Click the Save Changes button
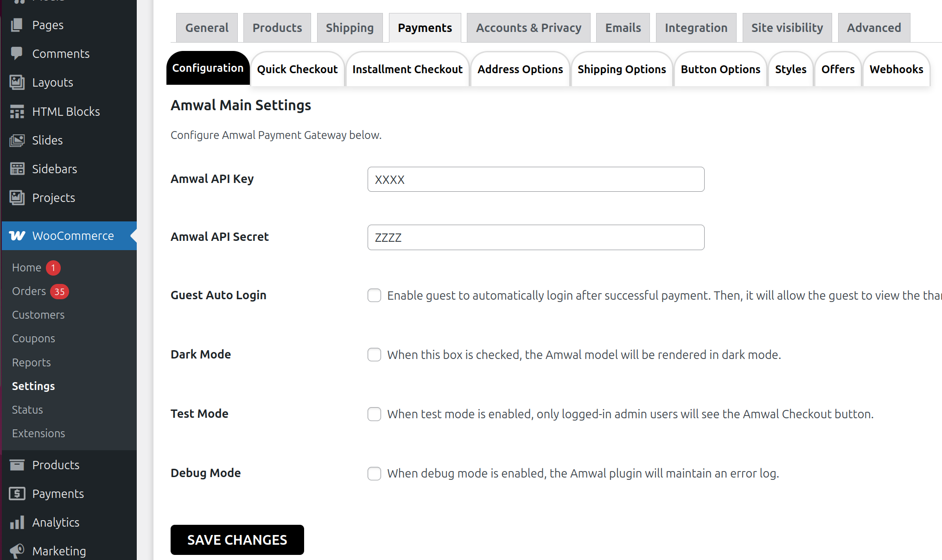942x560 pixels. [237, 540]
